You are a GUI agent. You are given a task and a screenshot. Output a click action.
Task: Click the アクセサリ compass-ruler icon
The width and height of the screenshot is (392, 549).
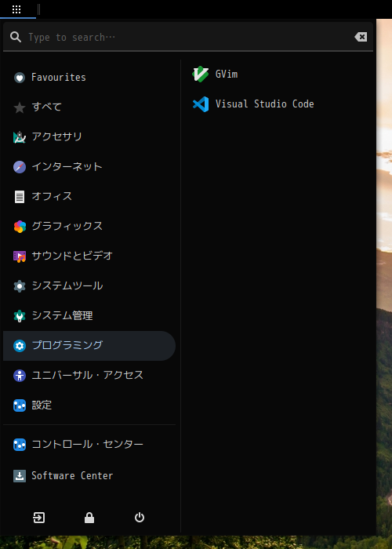(x=20, y=137)
